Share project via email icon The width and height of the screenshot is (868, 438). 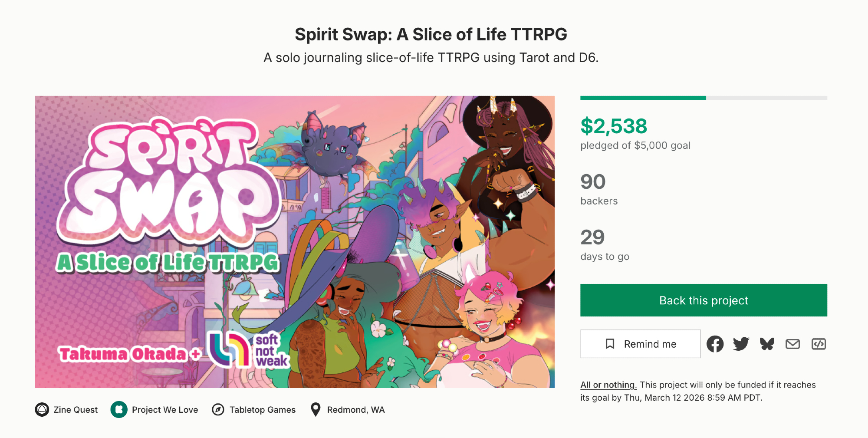792,344
